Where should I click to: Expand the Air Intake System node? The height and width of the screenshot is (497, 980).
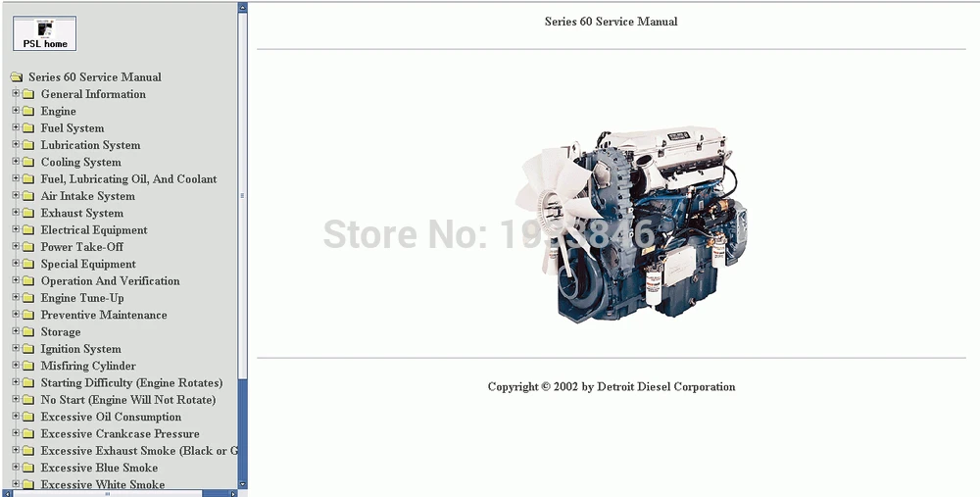[x=16, y=195]
